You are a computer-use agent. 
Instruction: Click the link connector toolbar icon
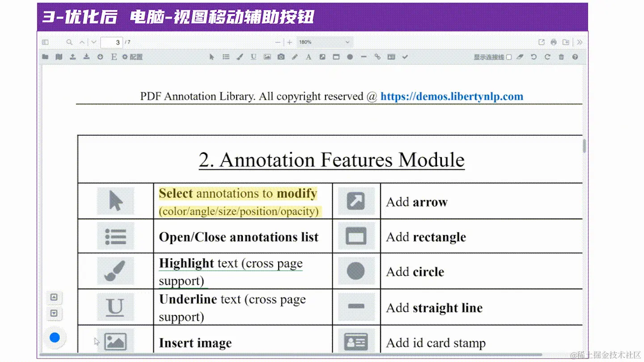[377, 57]
